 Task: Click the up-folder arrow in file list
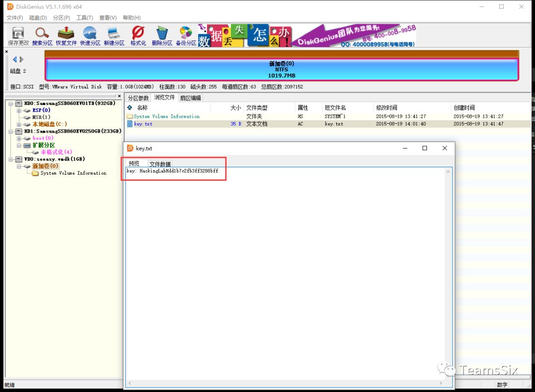point(130,108)
